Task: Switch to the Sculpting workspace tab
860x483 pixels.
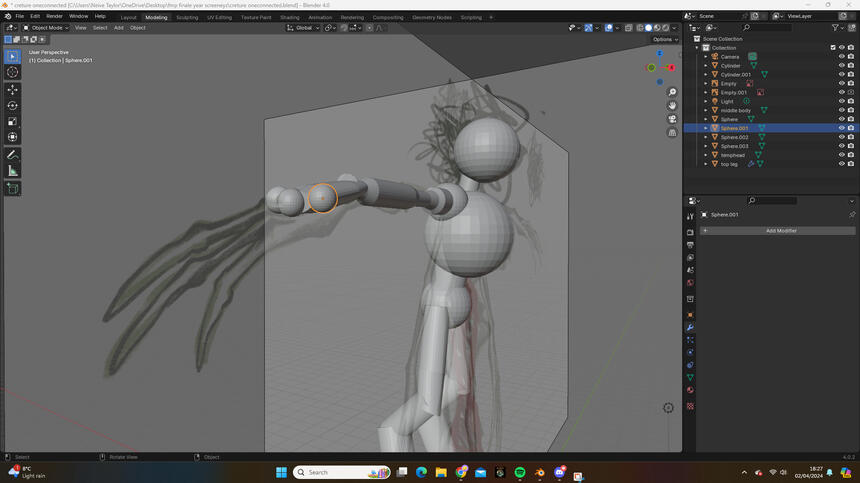Action: click(x=187, y=17)
